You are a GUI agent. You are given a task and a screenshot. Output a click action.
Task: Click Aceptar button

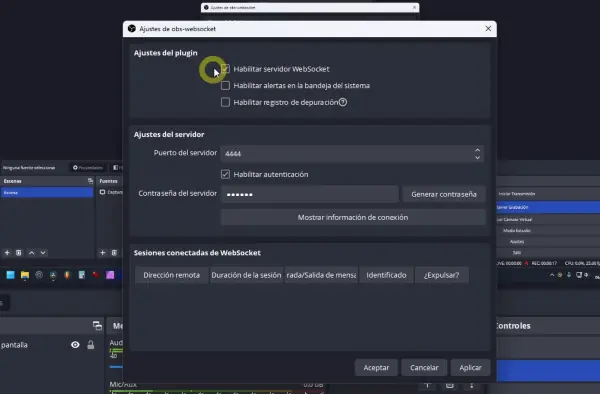point(376,368)
